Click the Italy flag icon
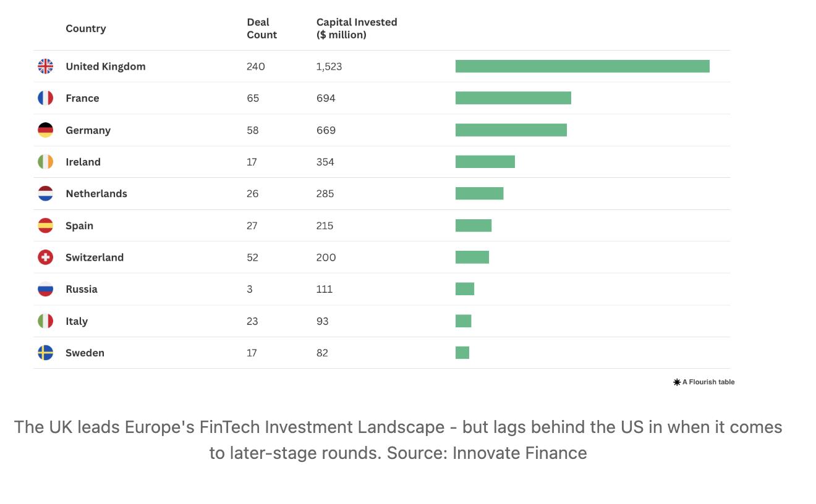 [45, 321]
